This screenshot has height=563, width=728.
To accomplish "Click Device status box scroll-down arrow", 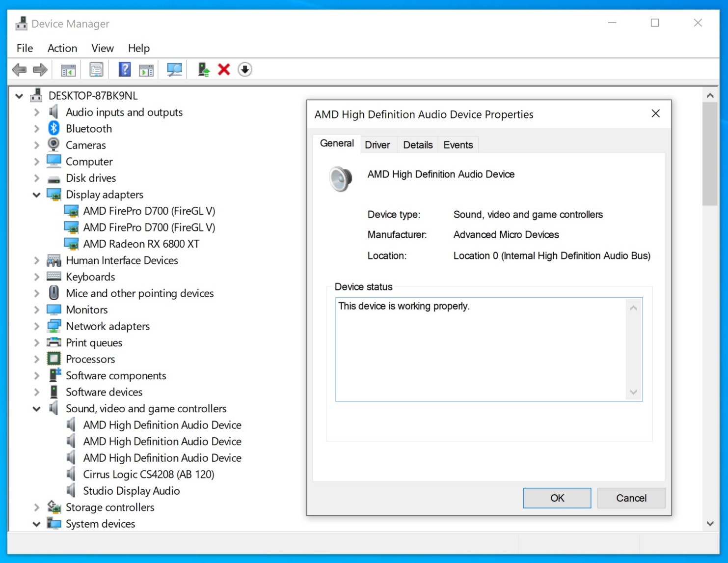I will pos(634,392).
